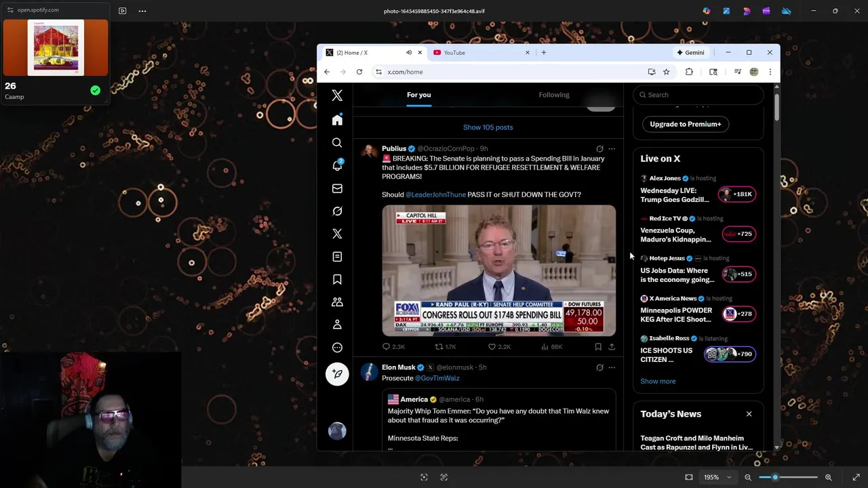Viewport: 868px width, 488px height.
Task: Open Photos viewer three-dot menu
Action: [x=142, y=11]
